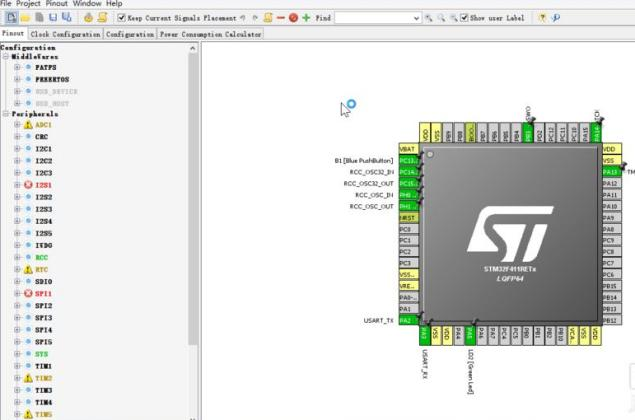Click the magnifier icon right after Find box
635x420 pixels.
coord(428,18)
